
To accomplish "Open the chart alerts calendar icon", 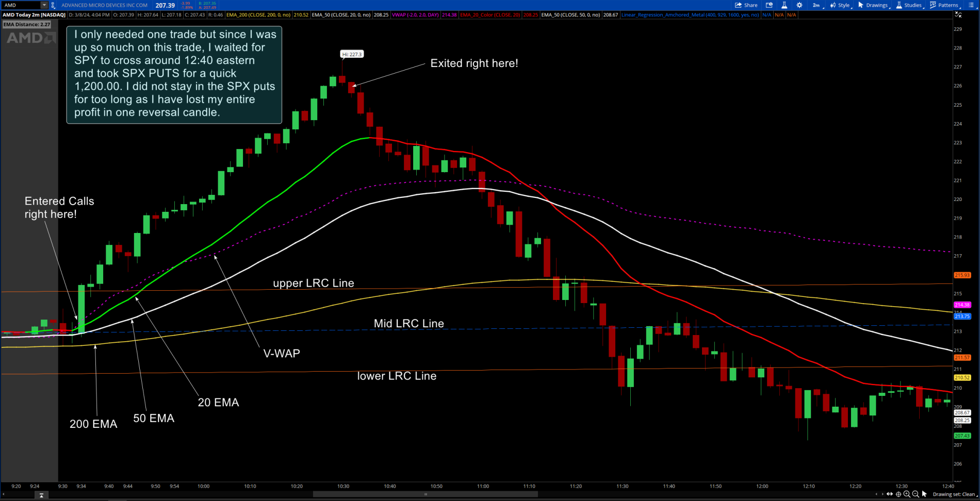I will 769,5.
